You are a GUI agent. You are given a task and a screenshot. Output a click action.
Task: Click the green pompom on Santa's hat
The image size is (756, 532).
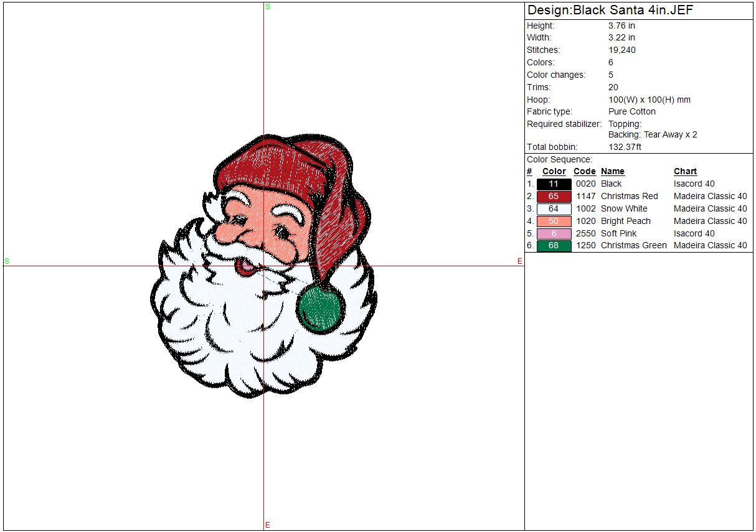tap(320, 307)
